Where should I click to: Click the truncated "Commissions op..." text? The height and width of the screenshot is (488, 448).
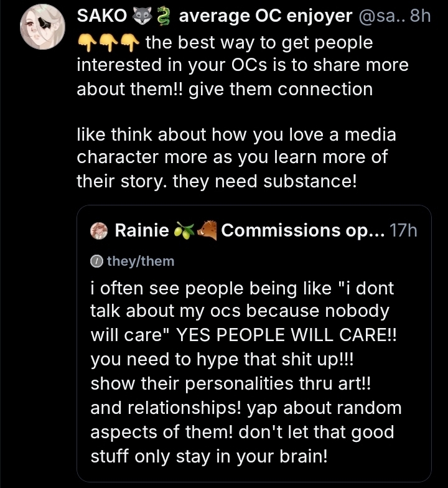302,231
